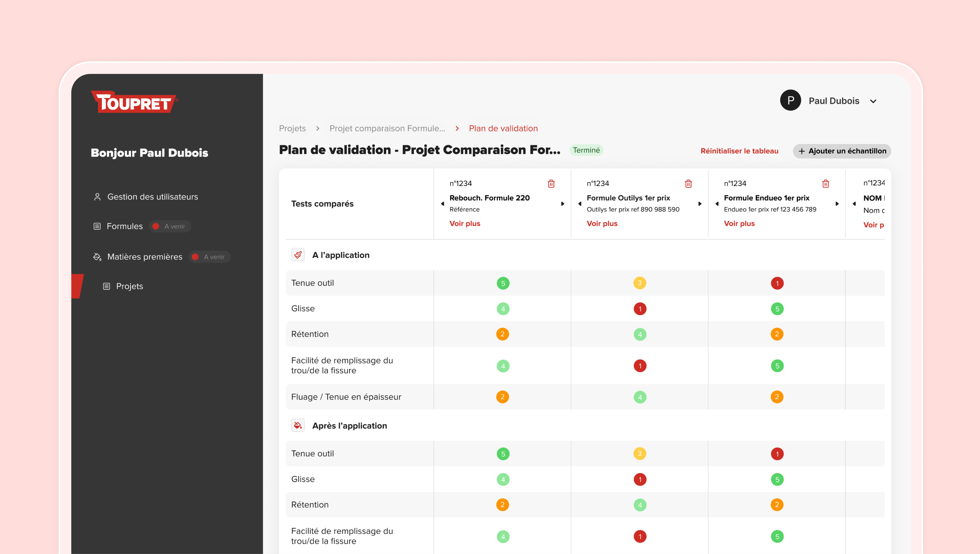Click Réinitialiser le tableau link

(739, 151)
